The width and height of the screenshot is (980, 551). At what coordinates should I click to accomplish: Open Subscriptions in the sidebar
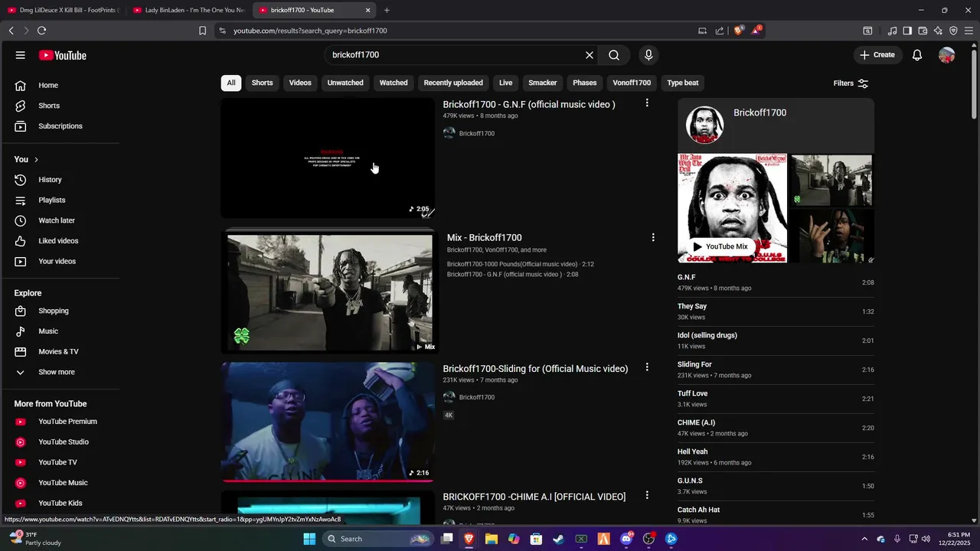tap(62, 126)
